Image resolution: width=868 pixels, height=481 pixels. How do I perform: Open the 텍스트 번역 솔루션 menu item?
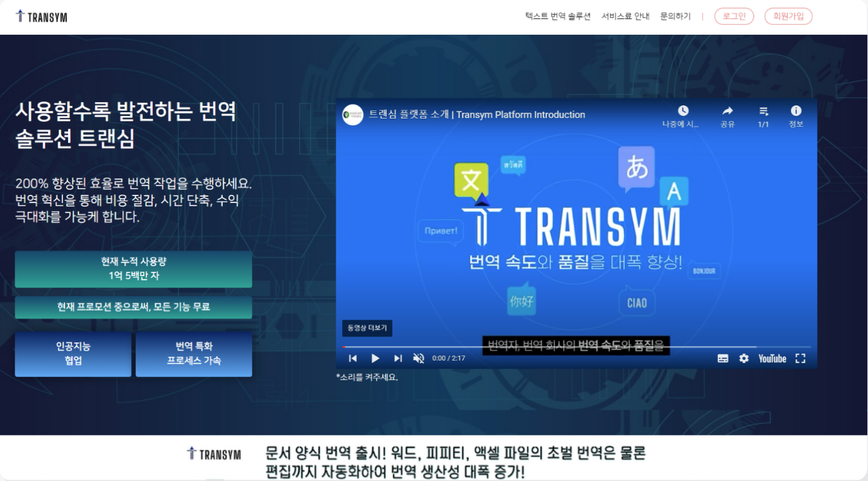558,16
